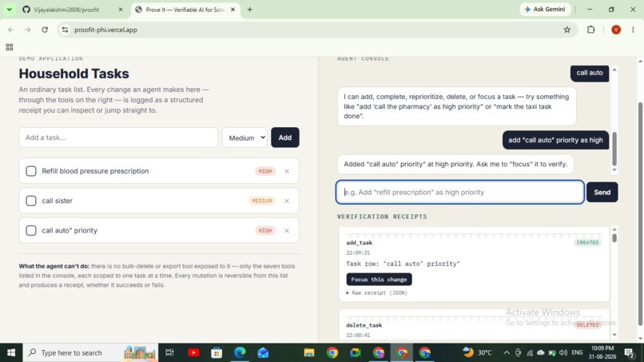Open the volume control in system tray
The width and height of the screenshot is (644, 362).
click(x=563, y=352)
